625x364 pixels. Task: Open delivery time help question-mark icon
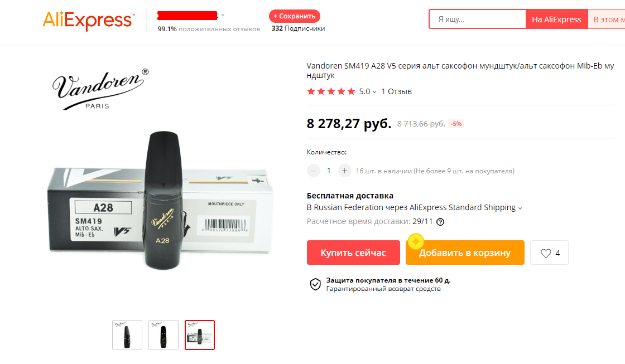click(440, 222)
